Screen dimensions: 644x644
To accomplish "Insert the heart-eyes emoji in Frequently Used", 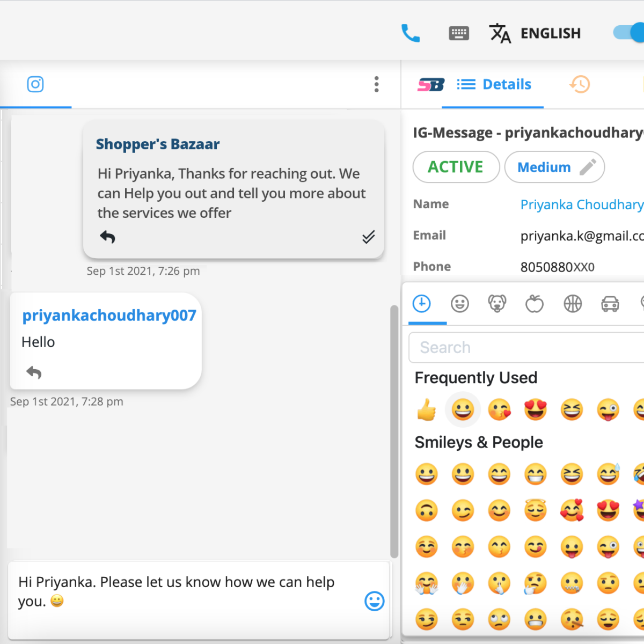I will tap(536, 410).
